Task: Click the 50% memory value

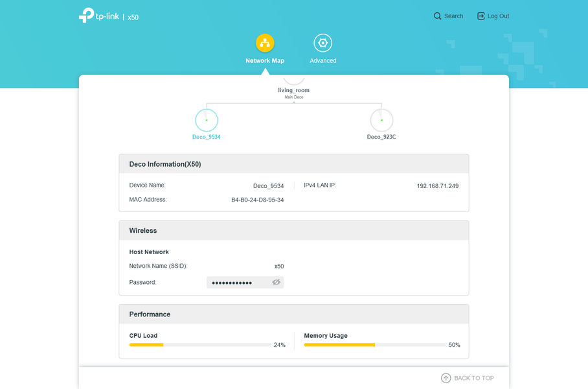Action: (454, 345)
